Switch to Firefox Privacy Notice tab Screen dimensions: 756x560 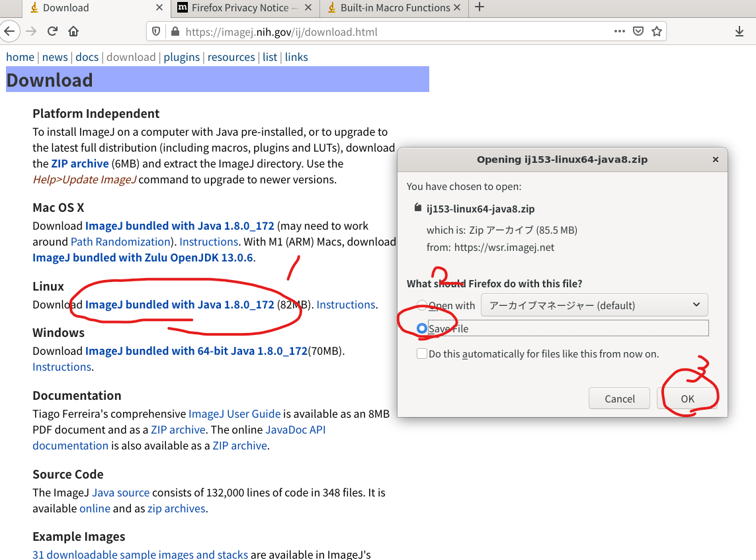point(245,8)
